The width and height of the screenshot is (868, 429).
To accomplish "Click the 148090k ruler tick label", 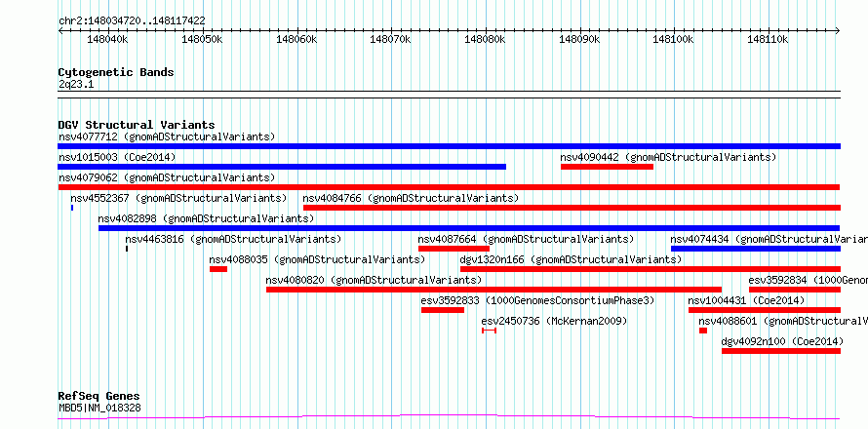I will (x=579, y=40).
